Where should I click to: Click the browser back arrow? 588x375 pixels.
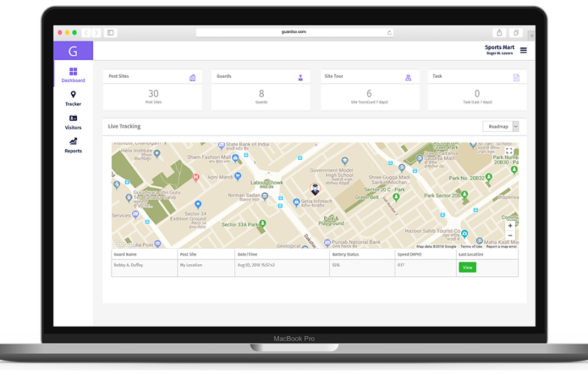tap(86, 33)
